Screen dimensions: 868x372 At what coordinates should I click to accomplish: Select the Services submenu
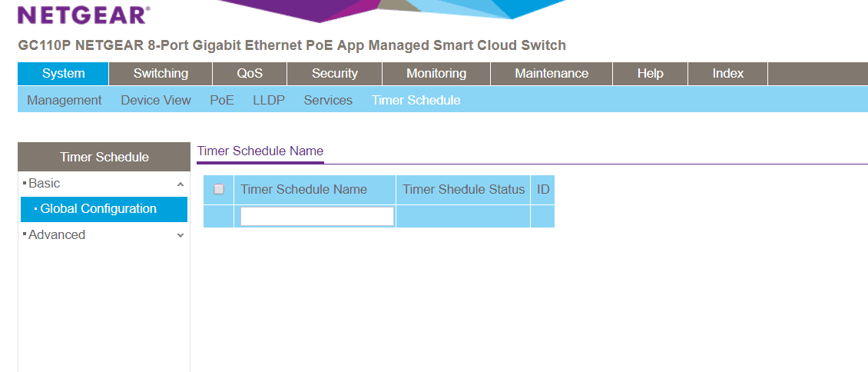[328, 100]
